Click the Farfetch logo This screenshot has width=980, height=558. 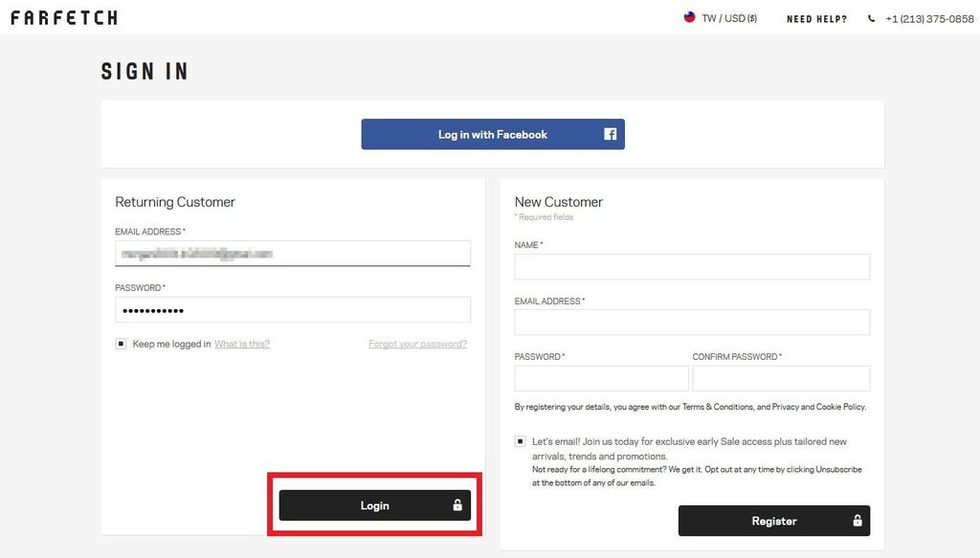pos(64,17)
